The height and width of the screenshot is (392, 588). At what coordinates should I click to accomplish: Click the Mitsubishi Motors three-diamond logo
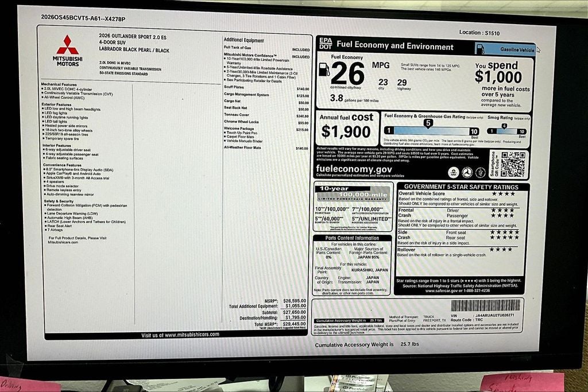68,45
